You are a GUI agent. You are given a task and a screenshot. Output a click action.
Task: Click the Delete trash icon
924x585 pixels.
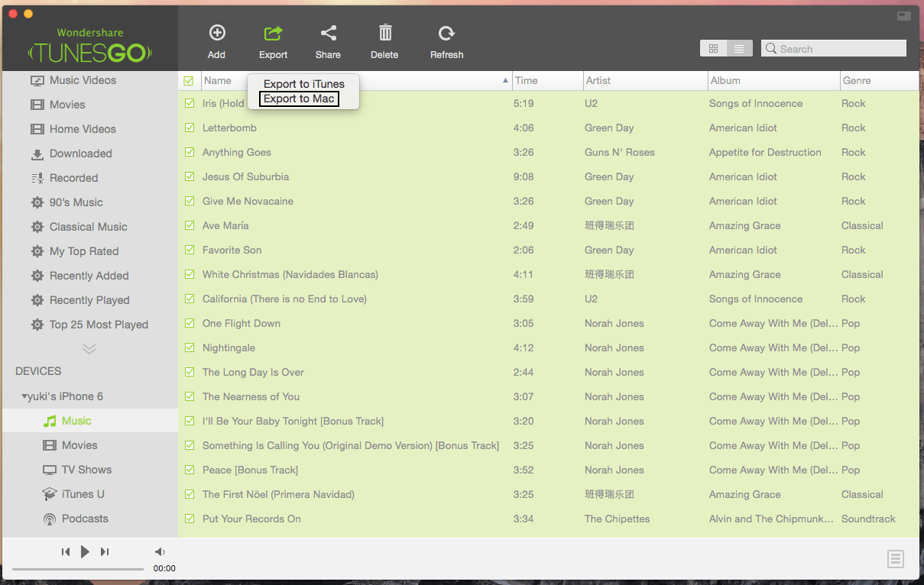[385, 33]
